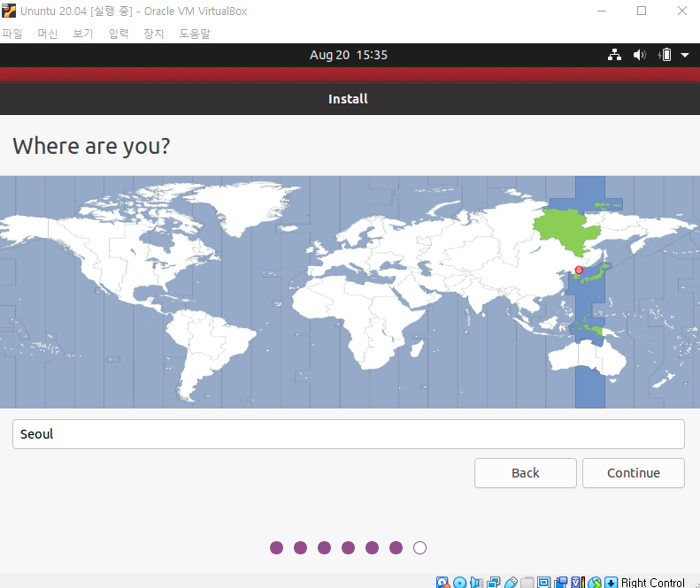700x588 pixels.
Task: Click the CPU virtualization status icon
Action: tap(578, 582)
